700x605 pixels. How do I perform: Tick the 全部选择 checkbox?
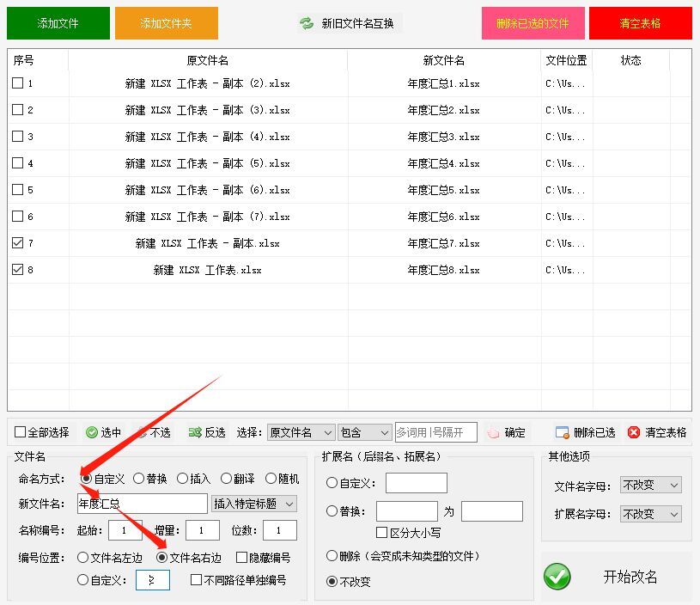[x=20, y=432]
